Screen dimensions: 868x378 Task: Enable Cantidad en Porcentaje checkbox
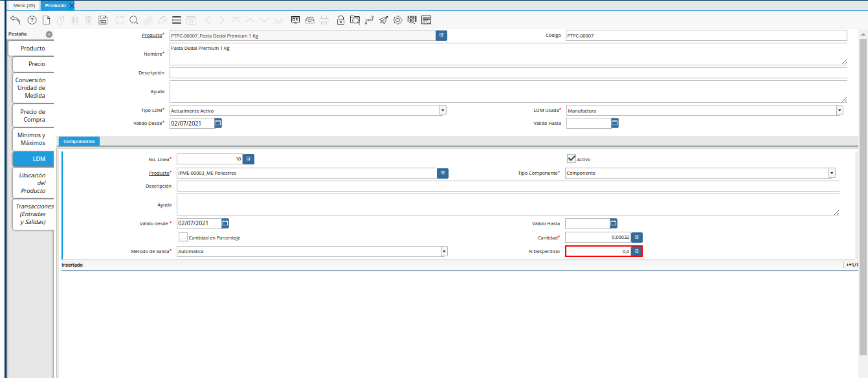(x=183, y=237)
